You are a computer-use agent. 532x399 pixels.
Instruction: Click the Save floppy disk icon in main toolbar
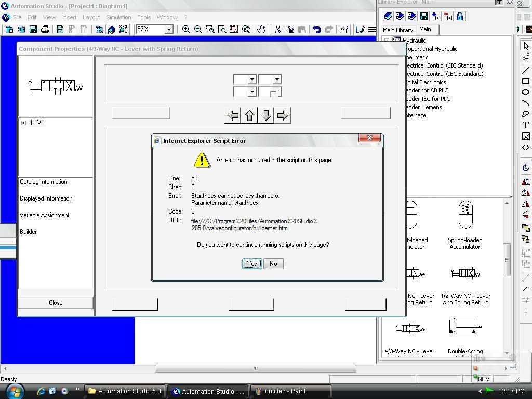pos(33,30)
